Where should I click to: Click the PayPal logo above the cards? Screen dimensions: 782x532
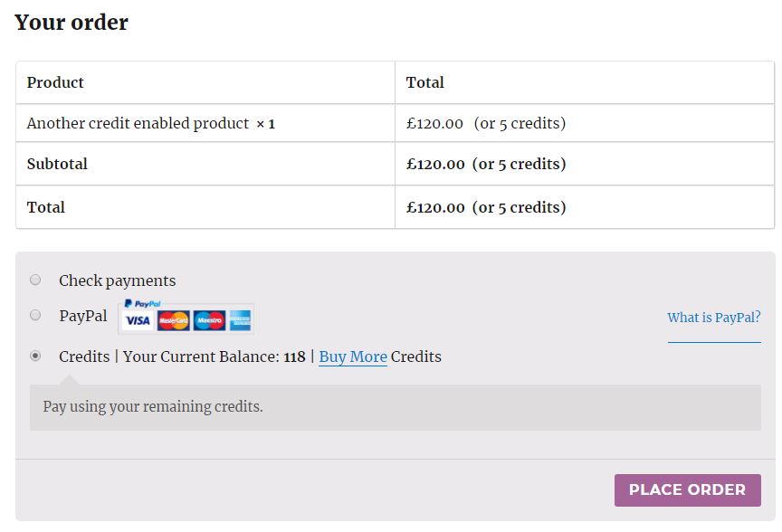tap(143, 304)
